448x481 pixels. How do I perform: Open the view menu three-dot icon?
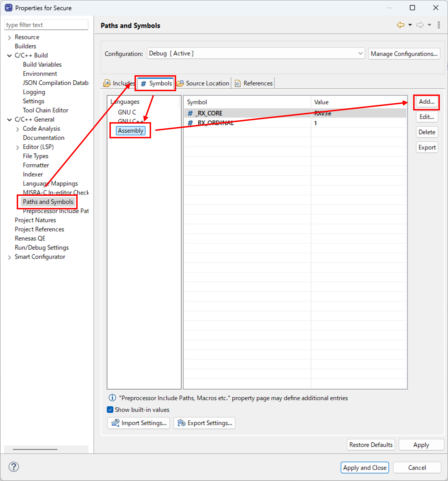[439, 25]
